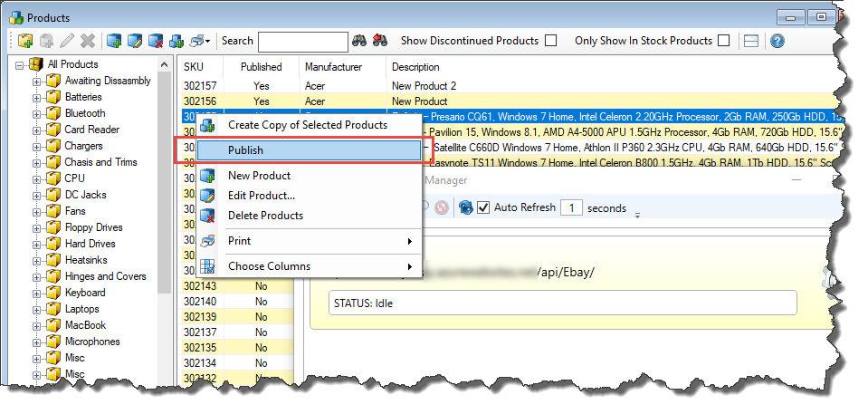Click the refresh globe icon in Manager toolbar
This screenshot has height=414, width=868.
tap(466, 207)
